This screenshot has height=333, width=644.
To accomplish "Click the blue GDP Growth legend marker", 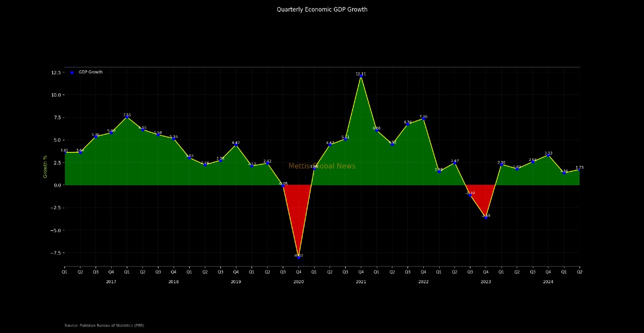I will 72,72.
